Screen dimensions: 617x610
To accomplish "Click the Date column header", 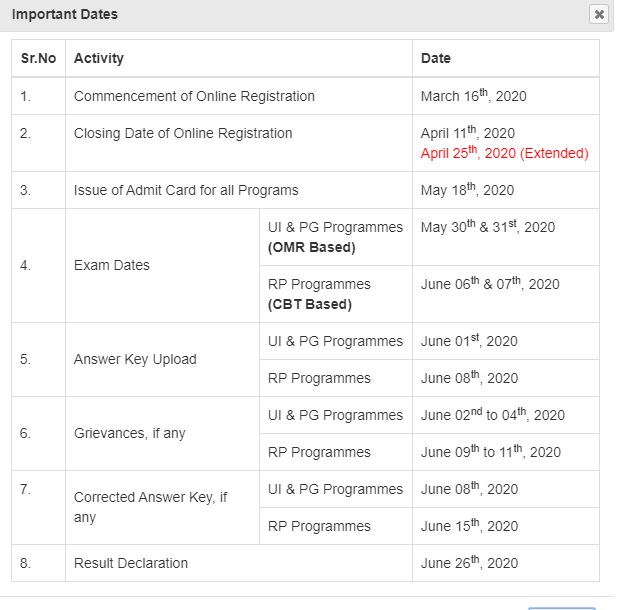I will [436, 58].
